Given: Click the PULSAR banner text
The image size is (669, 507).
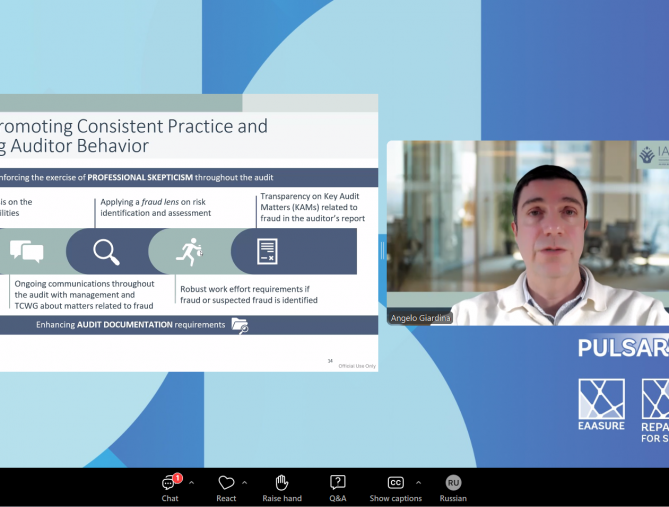Looking at the screenshot, I should tap(622, 348).
